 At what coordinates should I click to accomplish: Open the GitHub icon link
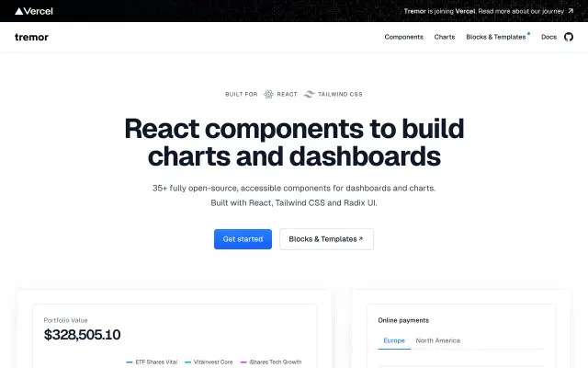click(569, 37)
